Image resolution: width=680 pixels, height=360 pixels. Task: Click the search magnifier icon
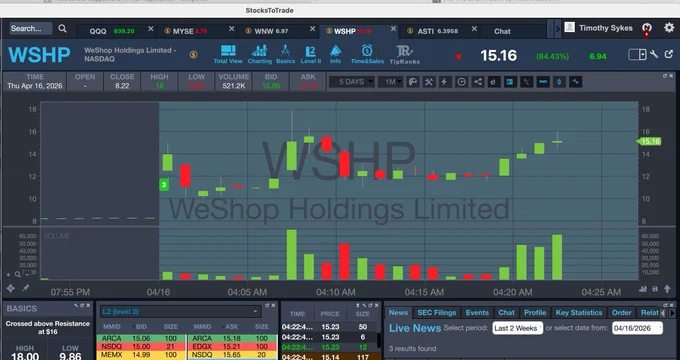(x=62, y=29)
